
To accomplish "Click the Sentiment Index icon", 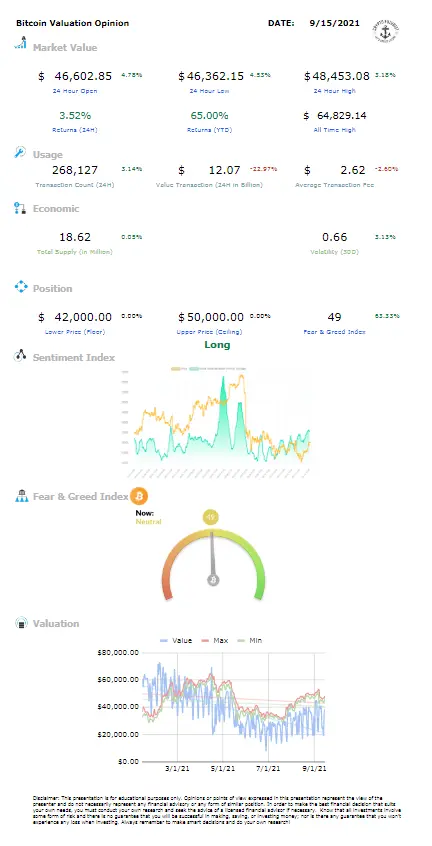I will [20, 356].
